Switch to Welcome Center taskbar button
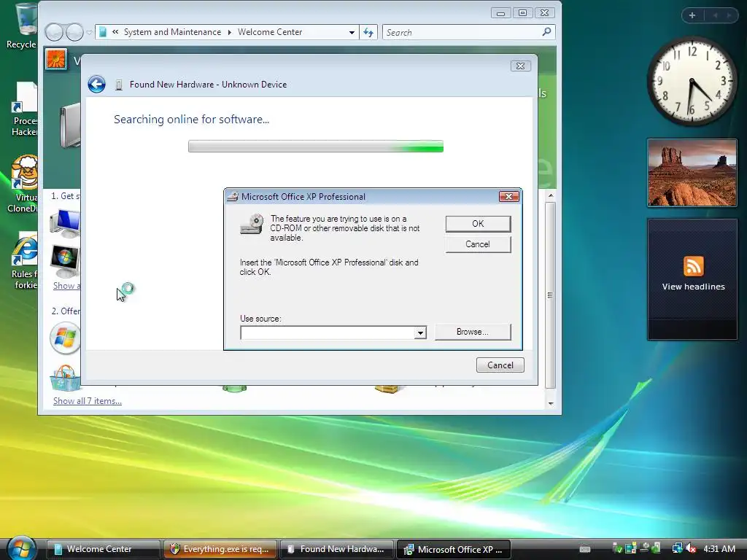The image size is (747, 560). [104, 549]
